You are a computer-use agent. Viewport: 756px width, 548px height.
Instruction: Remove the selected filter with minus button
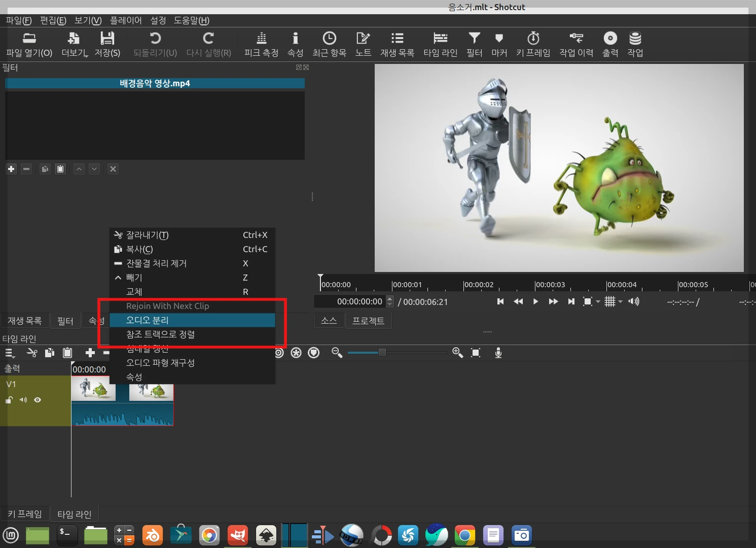pos(27,169)
